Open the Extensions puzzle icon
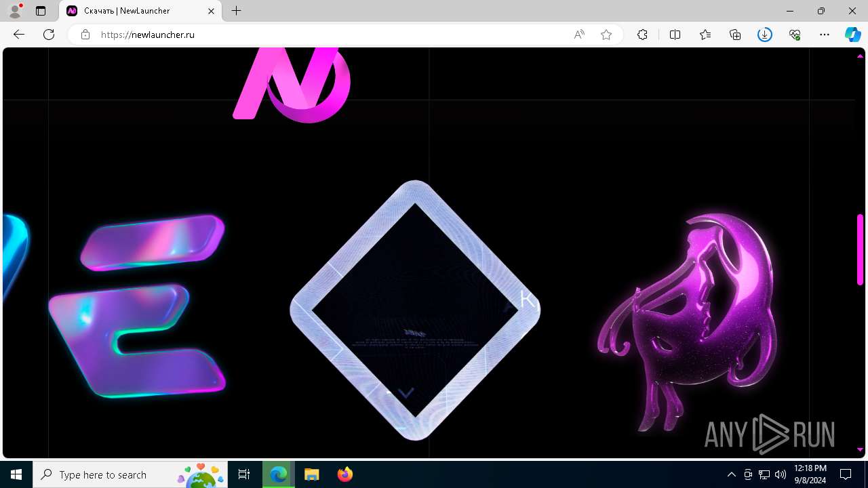This screenshot has height=488, width=868. (642, 35)
